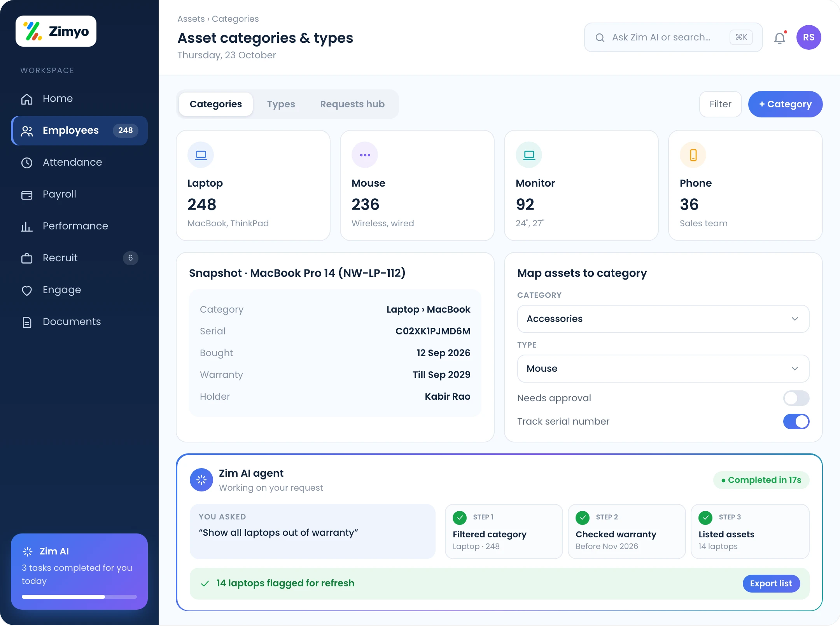The image size is (840, 626).
Task: Switch to the Categories tab
Action: [x=216, y=104]
